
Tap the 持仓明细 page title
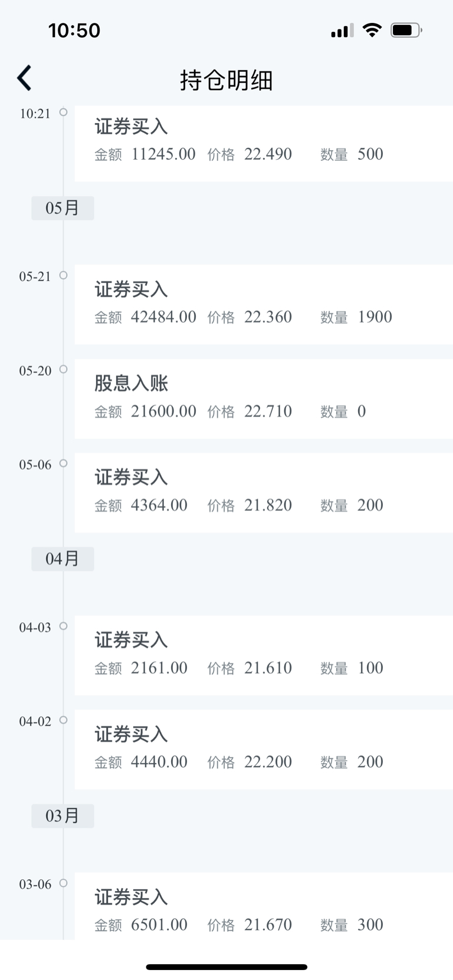click(226, 80)
